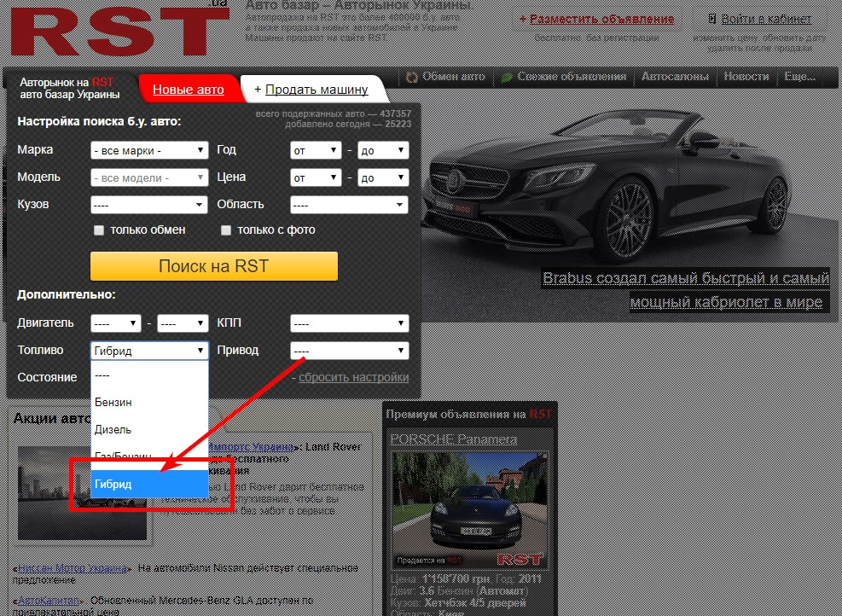
Task: Click the Разместить объявление link
Action: pos(601,20)
